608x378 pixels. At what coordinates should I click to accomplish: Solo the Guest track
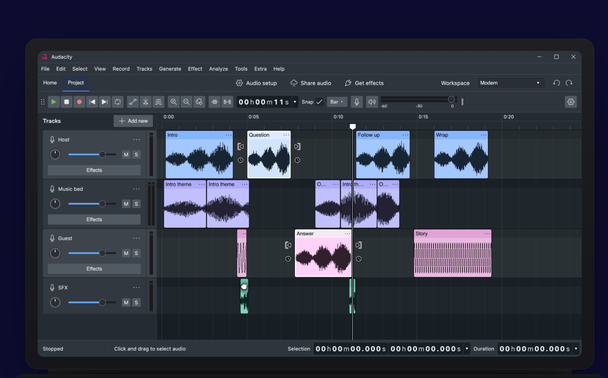tap(136, 253)
